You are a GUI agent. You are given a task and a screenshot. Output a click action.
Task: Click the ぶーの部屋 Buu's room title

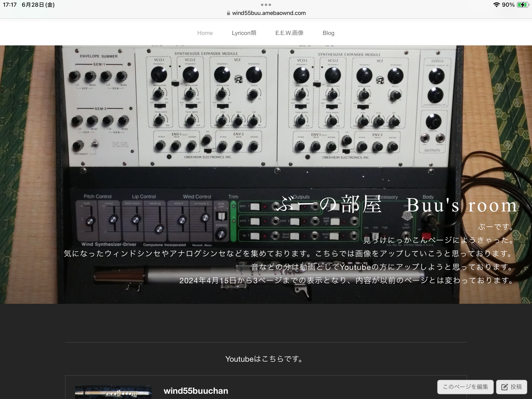click(x=396, y=205)
